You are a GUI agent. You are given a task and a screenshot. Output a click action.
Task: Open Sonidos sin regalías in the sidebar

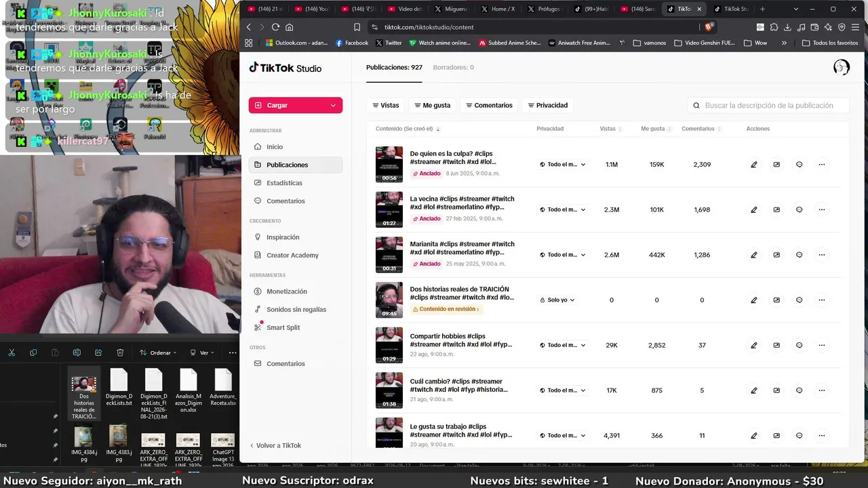coord(296,309)
